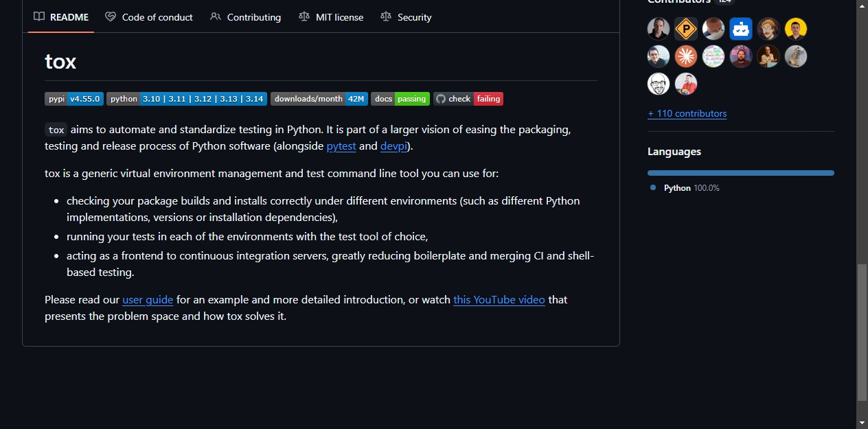Open the README tab
The height and width of the screenshot is (429, 868).
tap(61, 17)
